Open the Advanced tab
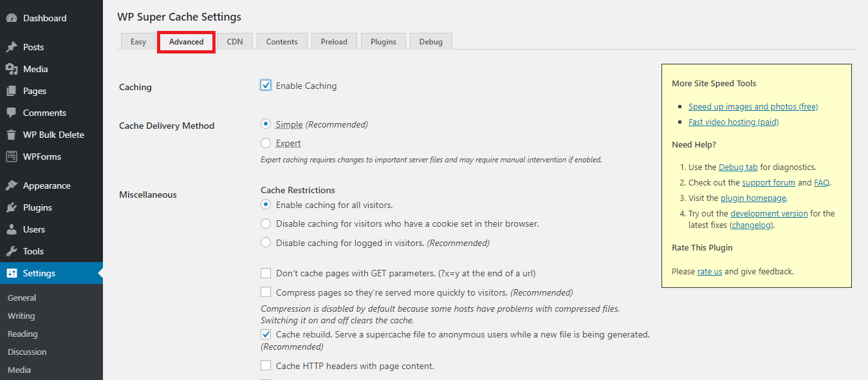This screenshot has width=868, height=380. (x=186, y=41)
